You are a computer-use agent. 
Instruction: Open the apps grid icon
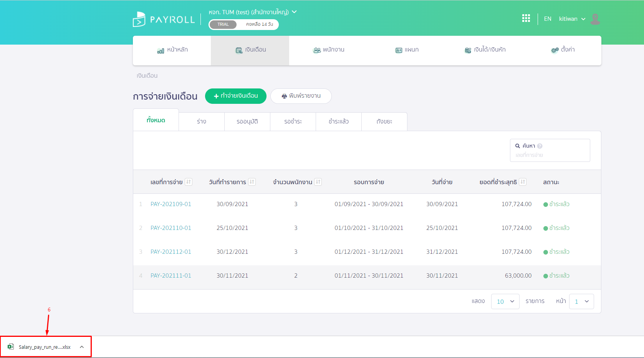[x=526, y=18]
